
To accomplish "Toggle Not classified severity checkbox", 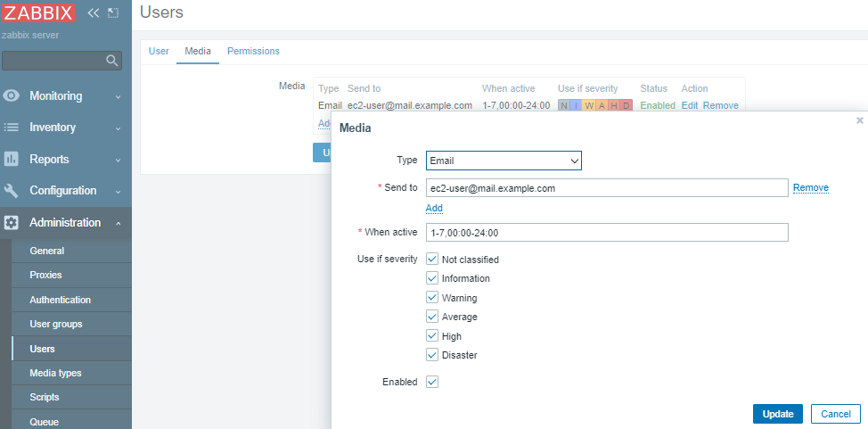I will tap(432, 259).
